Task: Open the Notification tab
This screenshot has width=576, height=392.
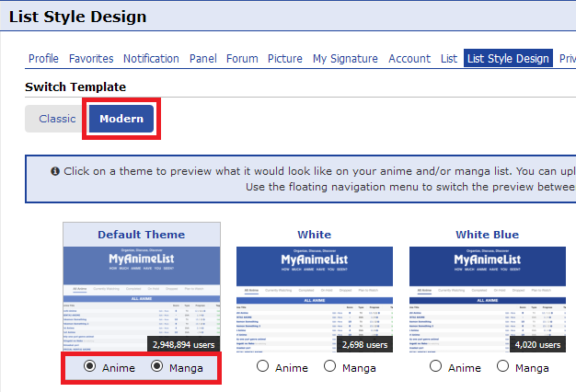Action: tap(151, 58)
